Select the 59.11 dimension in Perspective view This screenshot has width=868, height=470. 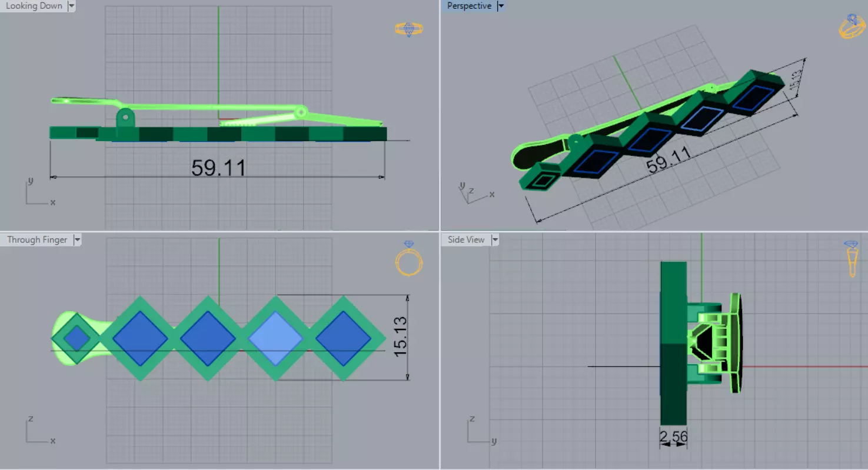click(669, 161)
